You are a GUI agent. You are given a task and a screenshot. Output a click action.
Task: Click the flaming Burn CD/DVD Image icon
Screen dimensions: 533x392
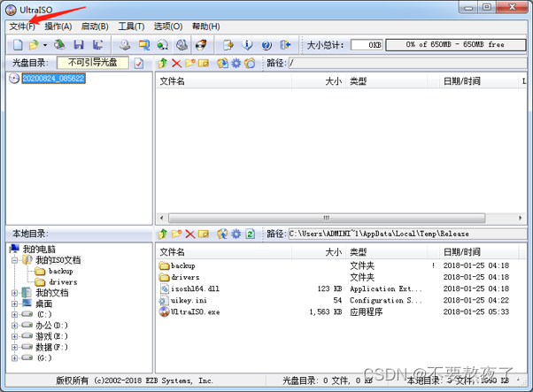pyautogui.click(x=201, y=44)
